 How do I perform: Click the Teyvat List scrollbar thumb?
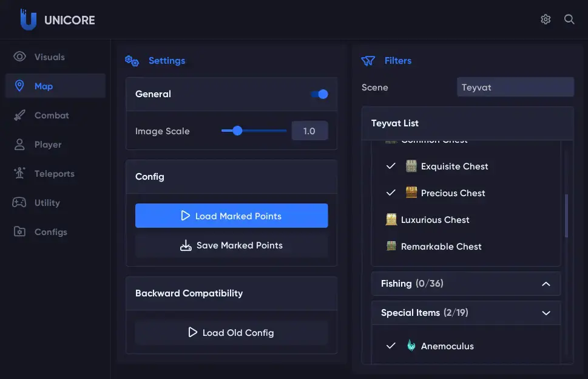[x=566, y=216]
